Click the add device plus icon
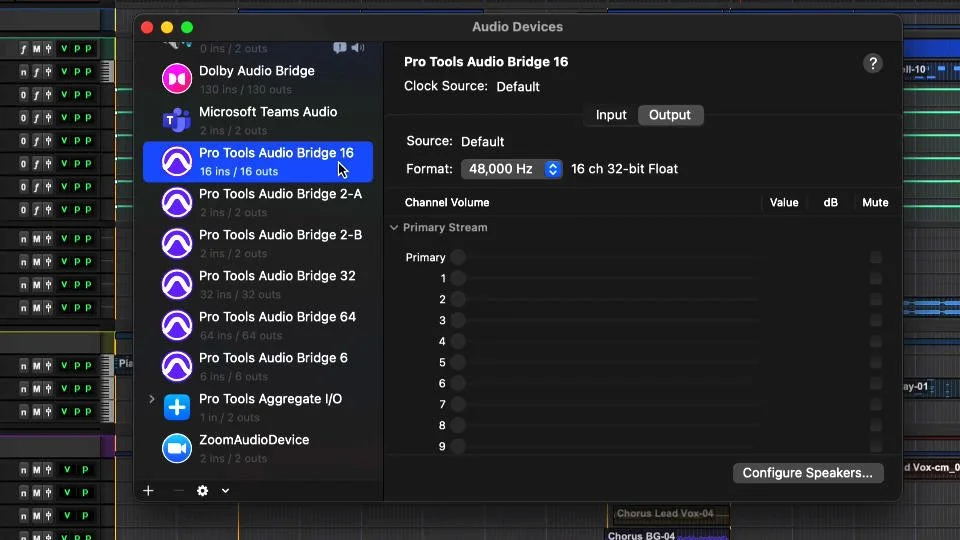Screen dimensions: 960x540 click(148, 490)
